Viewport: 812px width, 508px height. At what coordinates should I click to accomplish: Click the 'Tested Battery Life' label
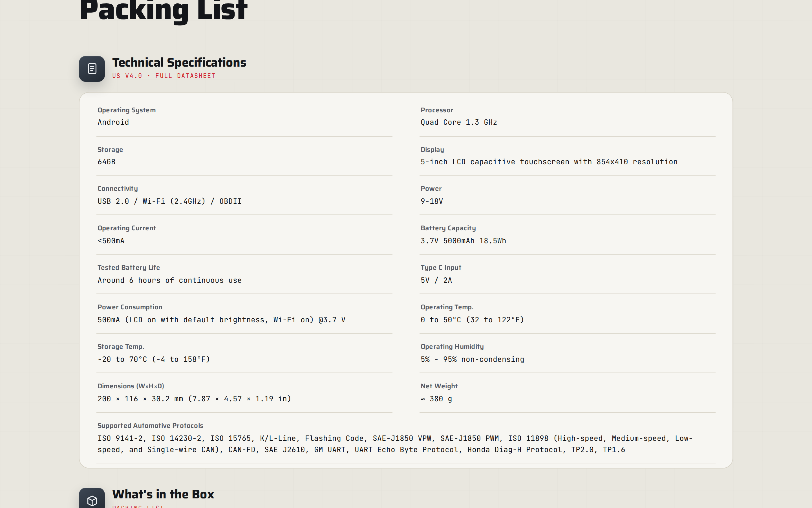pyautogui.click(x=129, y=268)
